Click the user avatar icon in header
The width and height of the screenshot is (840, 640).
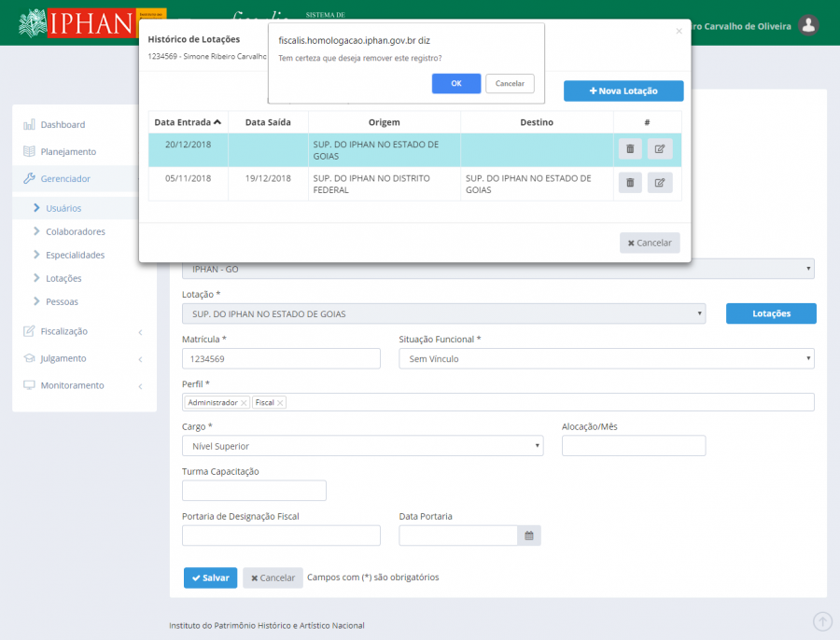pos(809,25)
